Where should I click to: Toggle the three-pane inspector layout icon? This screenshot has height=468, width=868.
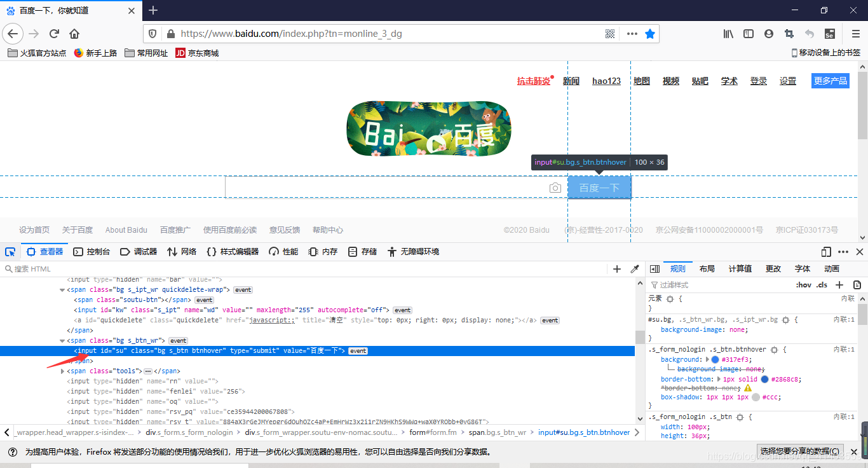tap(654, 269)
